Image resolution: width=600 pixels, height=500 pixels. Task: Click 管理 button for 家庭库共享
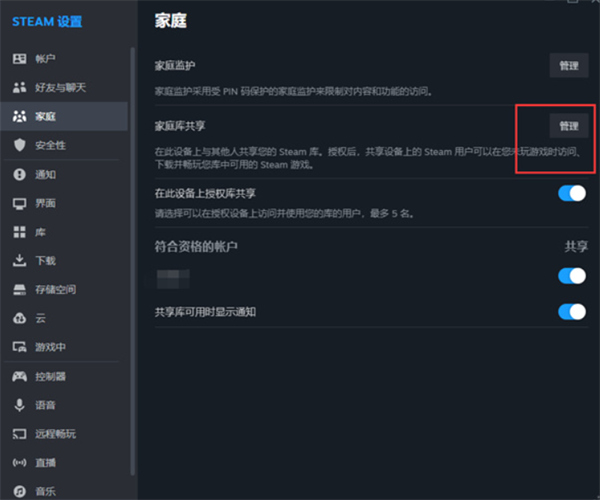coord(569,126)
